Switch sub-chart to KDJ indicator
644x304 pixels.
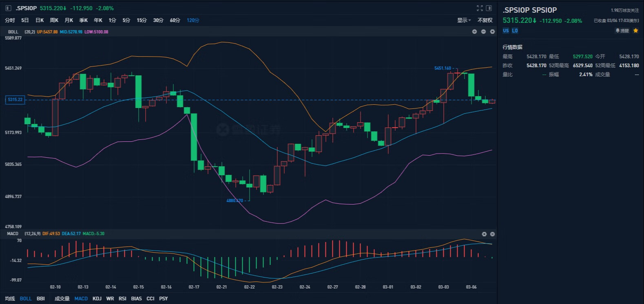click(97, 299)
